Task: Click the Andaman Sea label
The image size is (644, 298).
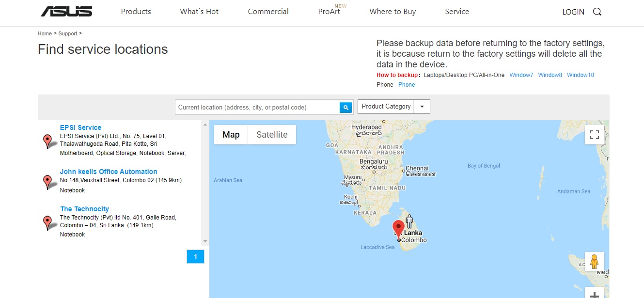Action: click(x=574, y=191)
